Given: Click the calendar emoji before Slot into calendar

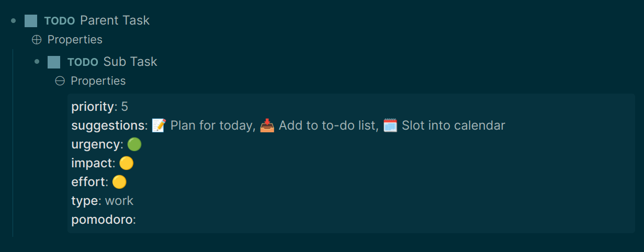Looking at the screenshot, I should (390, 125).
